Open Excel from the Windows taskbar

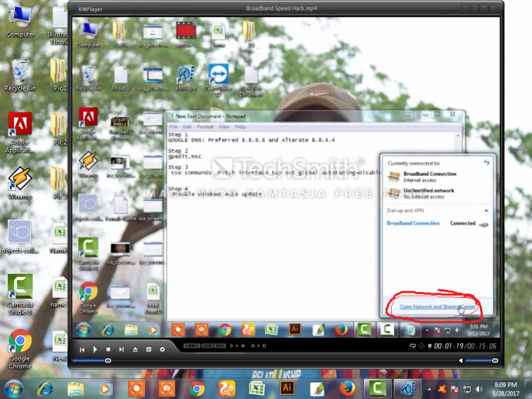(x=257, y=389)
